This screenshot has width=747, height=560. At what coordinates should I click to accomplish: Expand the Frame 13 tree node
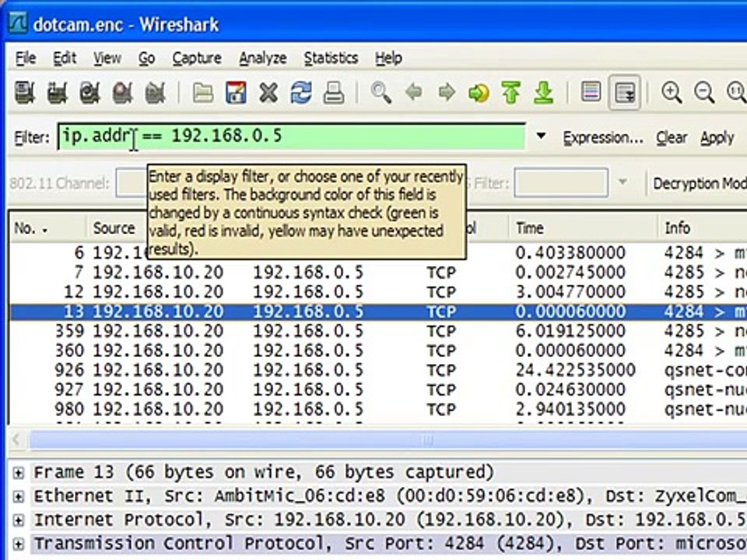pos(18,473)
